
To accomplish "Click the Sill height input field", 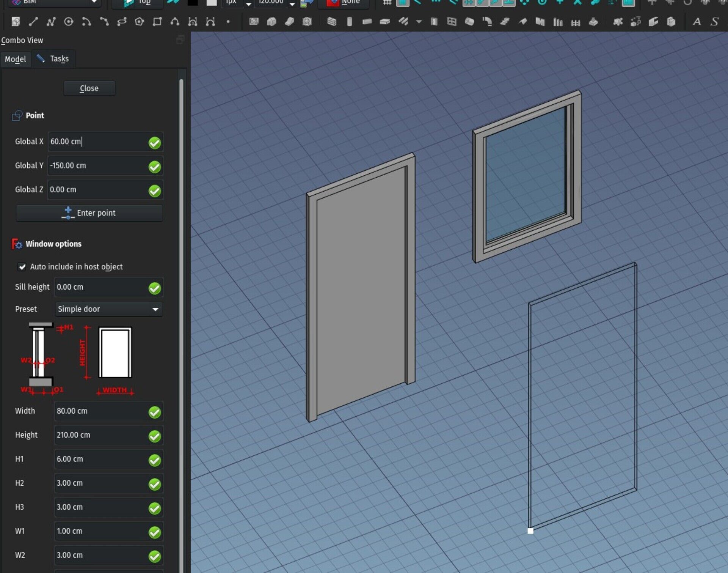I will point(109,287).
